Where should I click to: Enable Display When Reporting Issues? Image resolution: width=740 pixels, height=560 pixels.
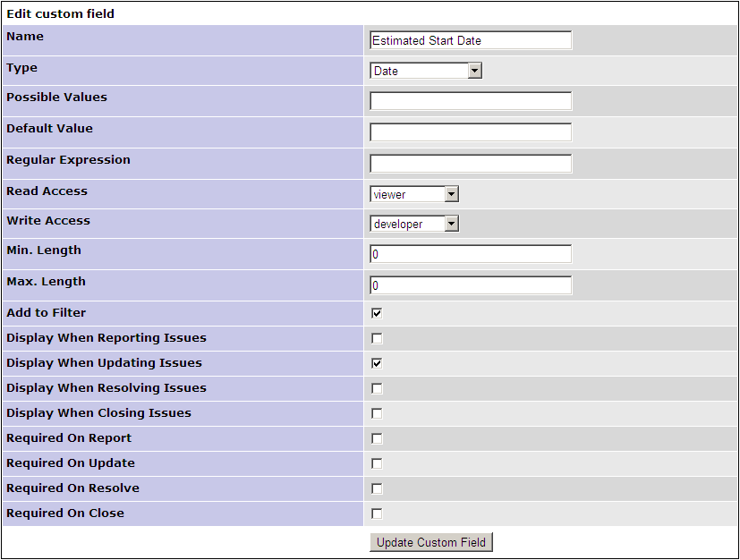pyautogui.click(x=377, y=338)
